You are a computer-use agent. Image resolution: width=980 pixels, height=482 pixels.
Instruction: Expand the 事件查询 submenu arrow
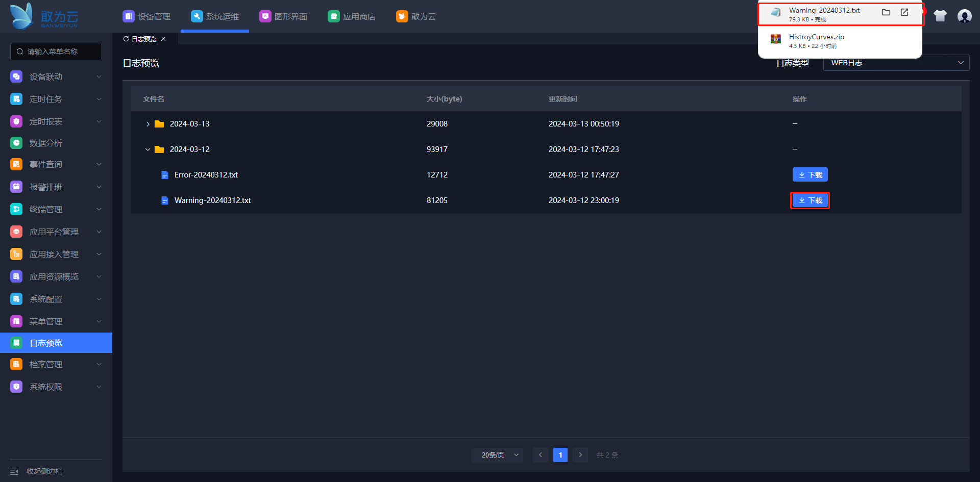point(99,164)
